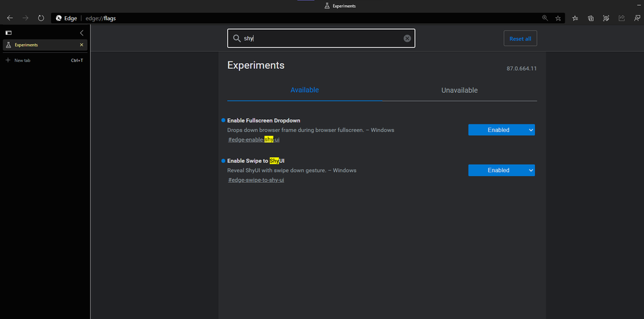
Task: Click the search magnifier in flags box
Action: 237,38
